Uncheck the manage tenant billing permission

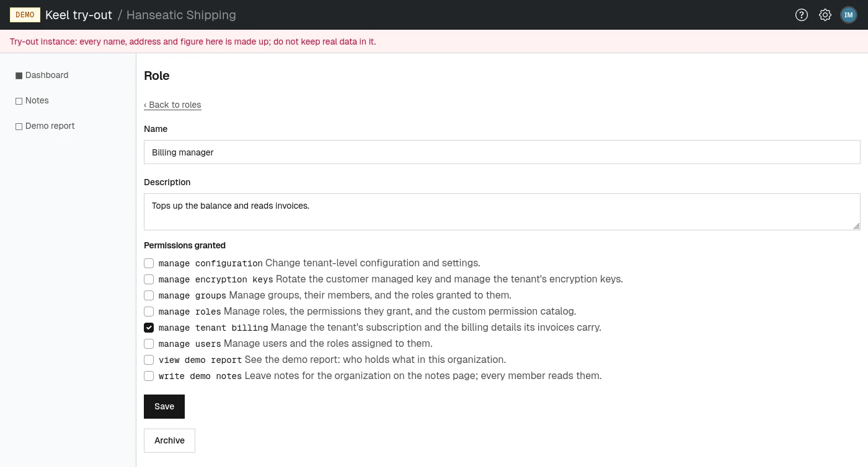[149, 328]
